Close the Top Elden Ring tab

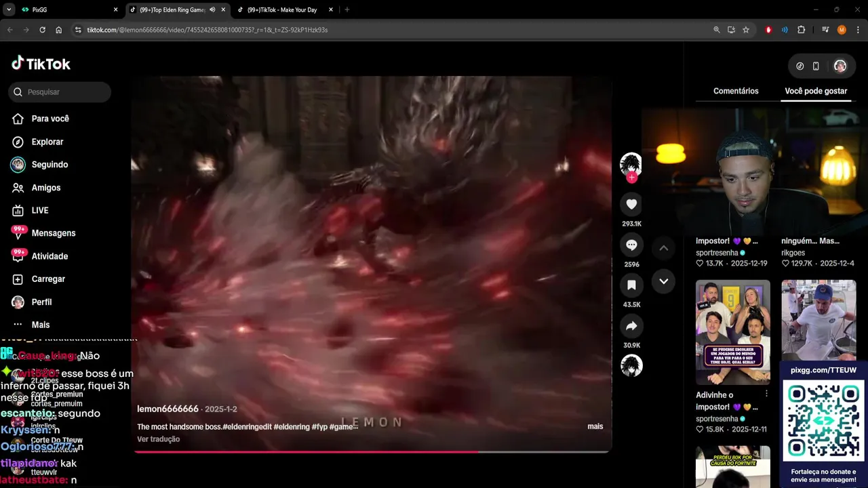[223, 9]
